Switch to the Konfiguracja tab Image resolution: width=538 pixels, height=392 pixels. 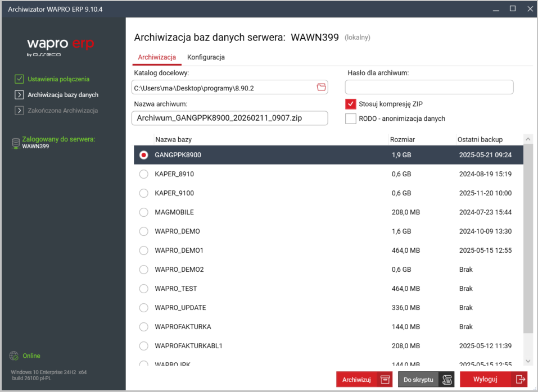pyautogui.click(x=206, y=57)
